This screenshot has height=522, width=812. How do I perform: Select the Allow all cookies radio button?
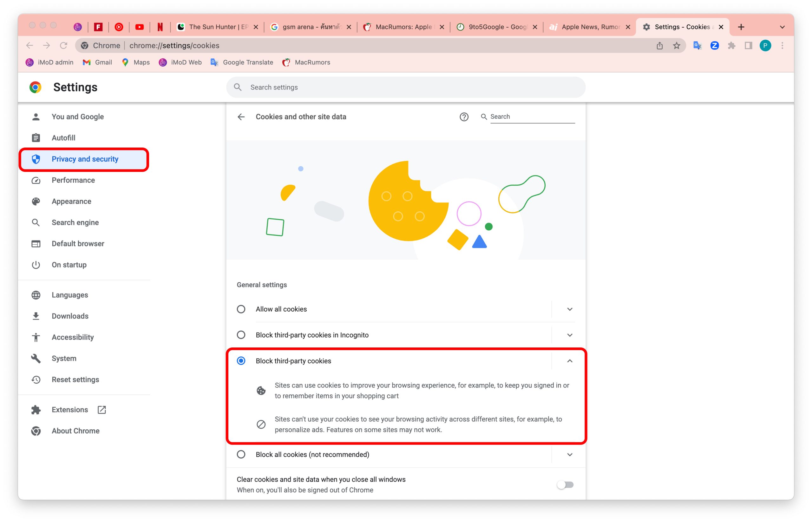241,309
